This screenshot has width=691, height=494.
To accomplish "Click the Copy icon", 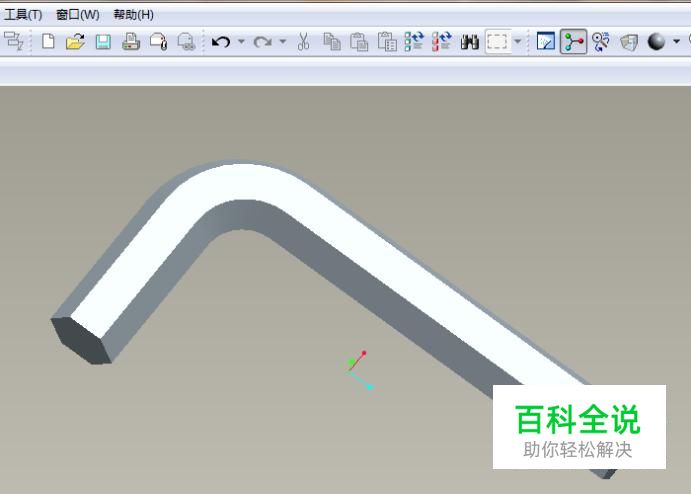I will [331, 41].
